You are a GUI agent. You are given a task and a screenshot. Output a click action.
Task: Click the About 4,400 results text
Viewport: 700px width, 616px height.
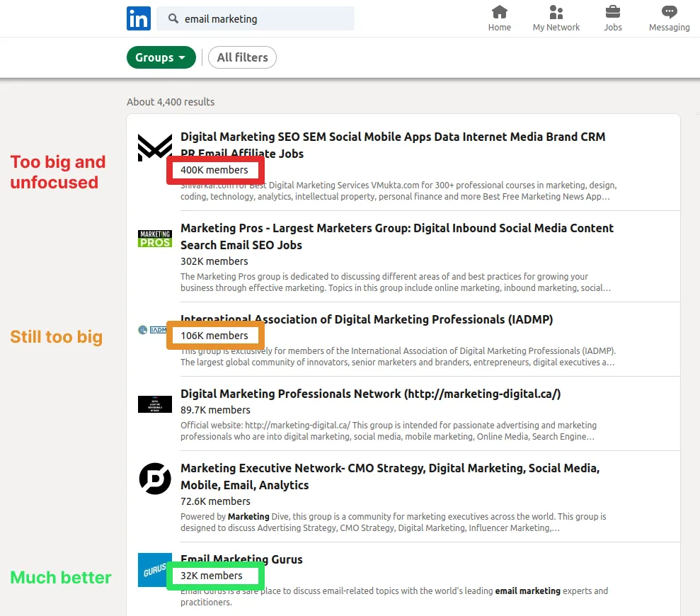pyautogui.click(x=171, y=102)
